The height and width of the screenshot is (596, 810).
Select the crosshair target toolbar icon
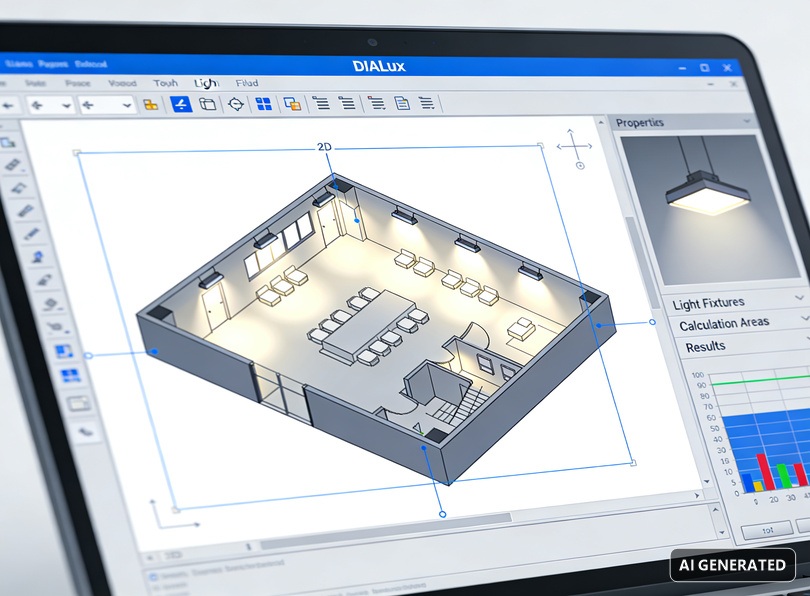tap(236, 104)
